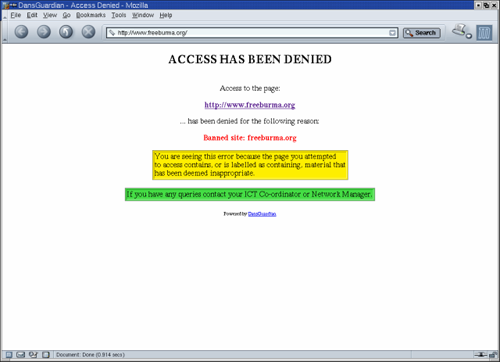Click the security lock status bar icon
The width and height of the screenshot is (500, 362).
pyautogui.click(x=492, y=355)
